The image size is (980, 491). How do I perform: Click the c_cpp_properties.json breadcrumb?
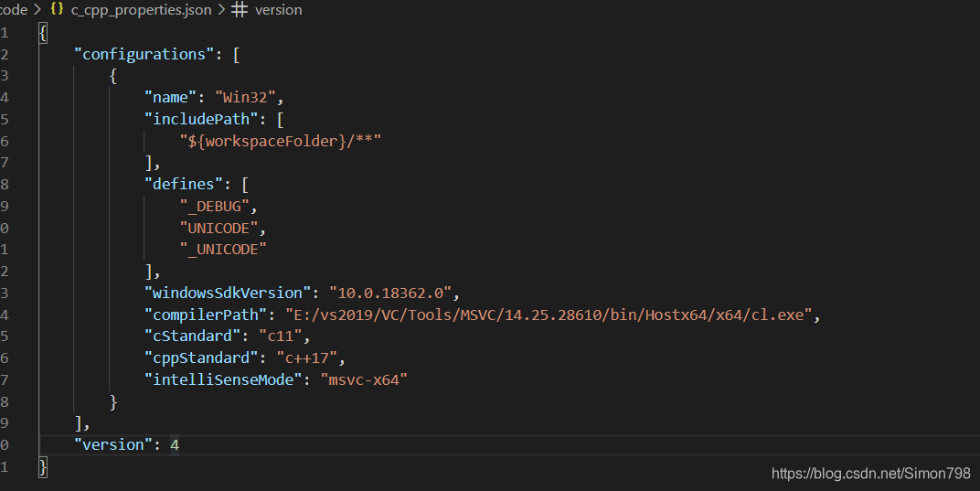point(142,10)
